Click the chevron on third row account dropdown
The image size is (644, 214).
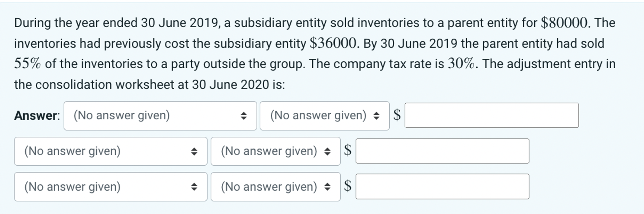pyautogui.click(x=196, y=187)
